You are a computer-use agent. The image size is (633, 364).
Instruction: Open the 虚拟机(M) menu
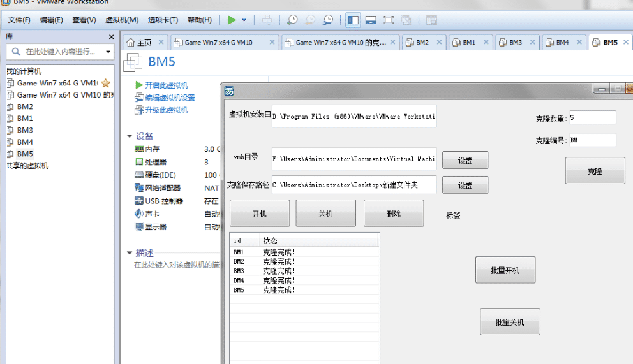pyautogui.click(x=122, y=20)
